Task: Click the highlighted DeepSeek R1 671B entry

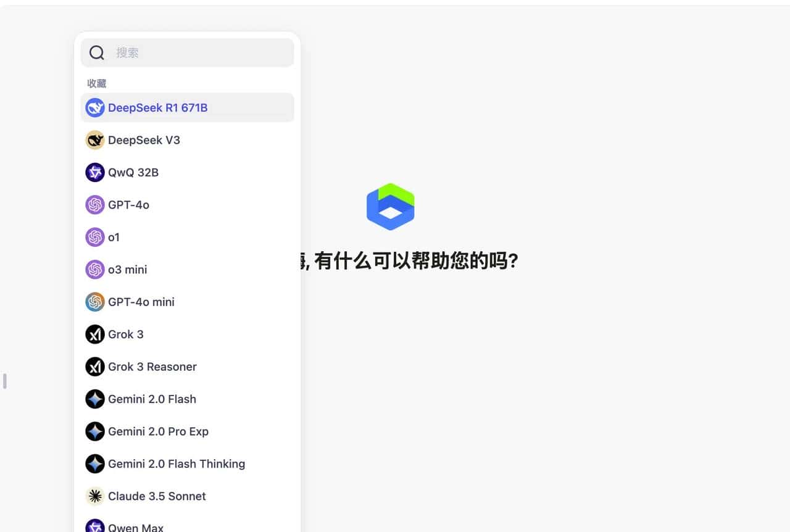Action: coord(157,107)
